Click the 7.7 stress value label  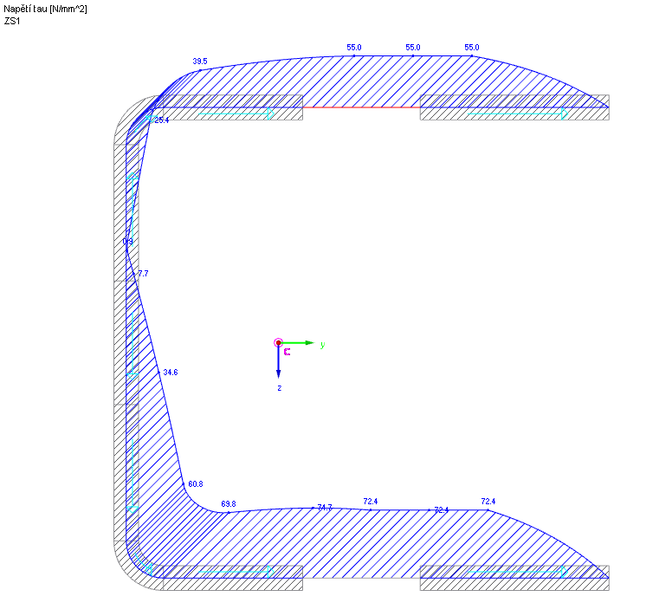click(143, 274)
